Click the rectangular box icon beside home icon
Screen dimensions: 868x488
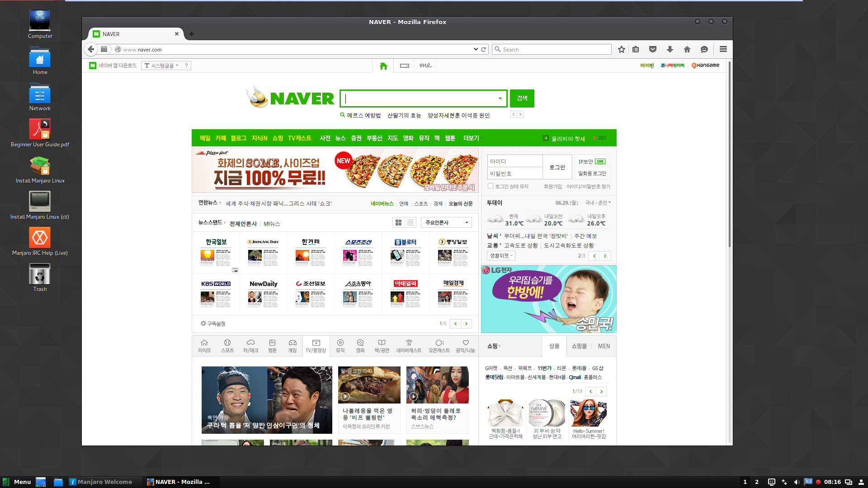pos(405,66)
